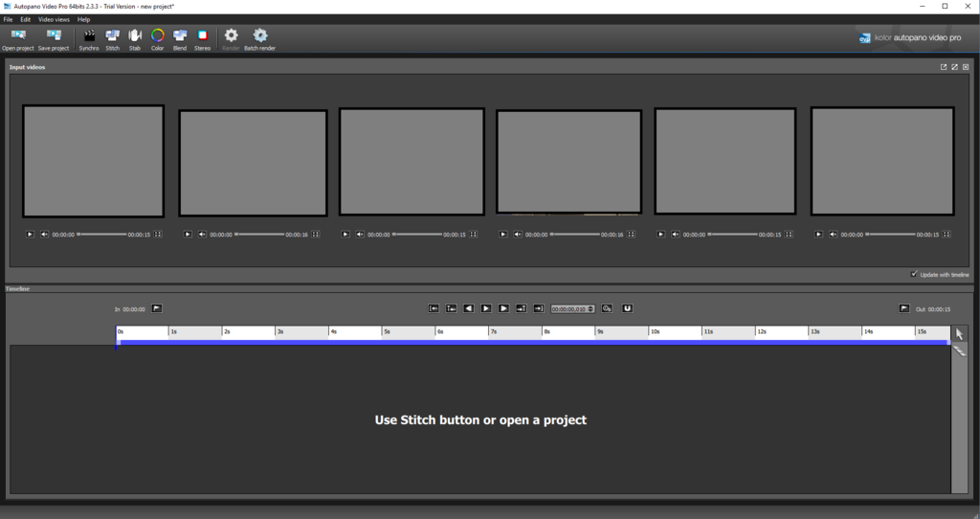The height and width of the screenshot is (519, 980).
Task: Detach the Input videos panel
Action: point(944,67)
